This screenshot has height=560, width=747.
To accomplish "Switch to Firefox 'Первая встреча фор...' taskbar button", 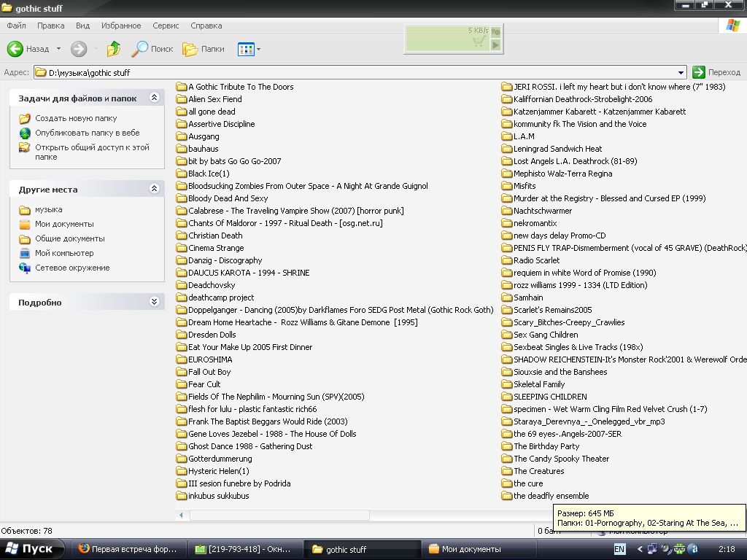I will click(x=128, y=549).
